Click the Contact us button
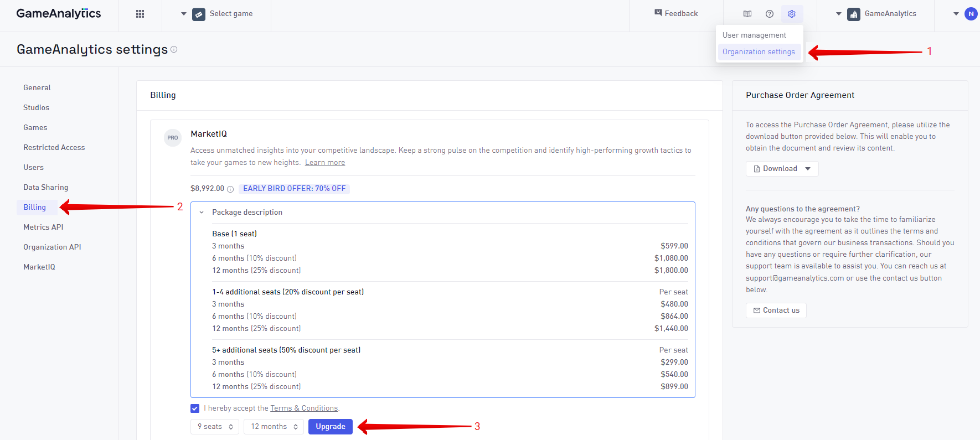980x440 pixels. pyautogui.click(x=776, y=310)
